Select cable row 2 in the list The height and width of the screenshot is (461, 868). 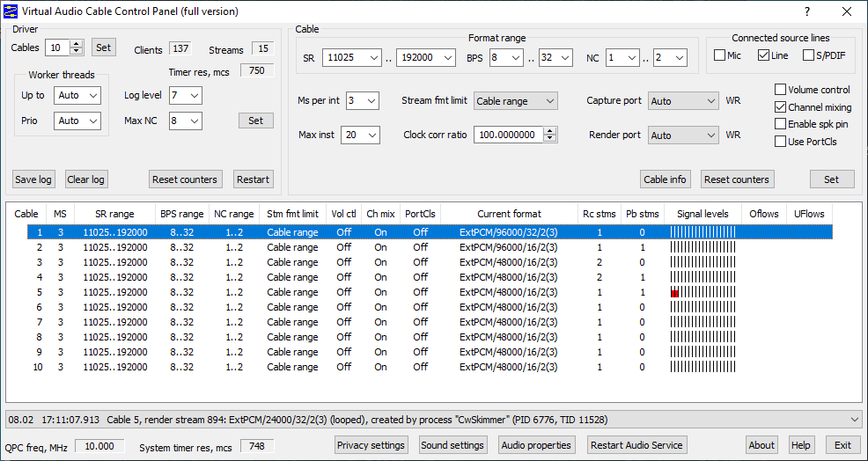(x=430, y=247)
